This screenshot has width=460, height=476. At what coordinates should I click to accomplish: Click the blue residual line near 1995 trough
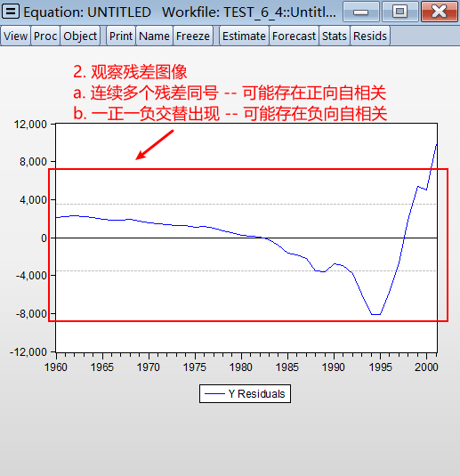(x=375, y=314)
